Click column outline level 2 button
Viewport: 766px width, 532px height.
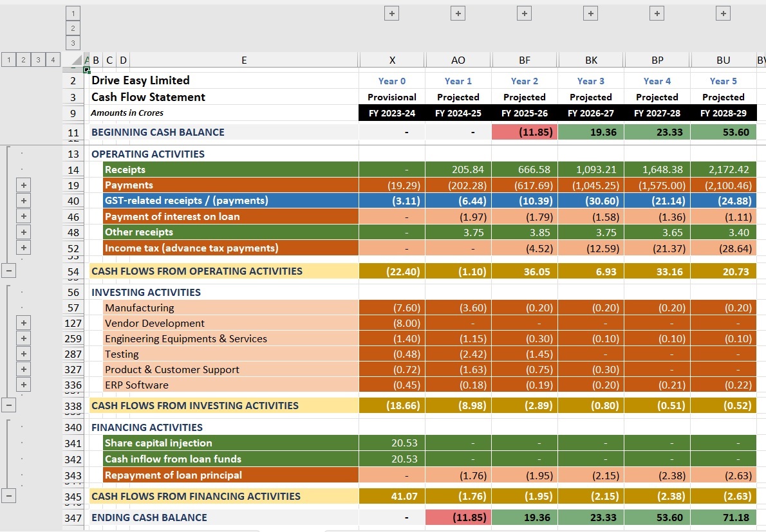tap(73, 28)
